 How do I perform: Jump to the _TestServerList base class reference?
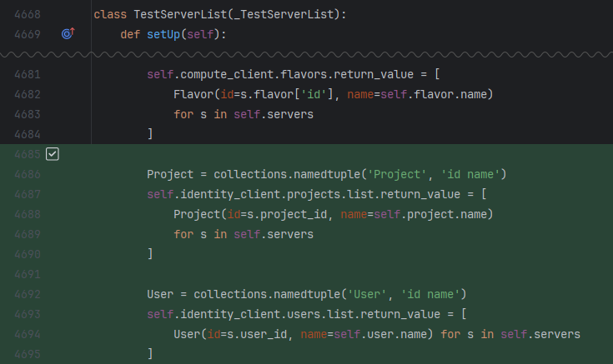point(274,14)
